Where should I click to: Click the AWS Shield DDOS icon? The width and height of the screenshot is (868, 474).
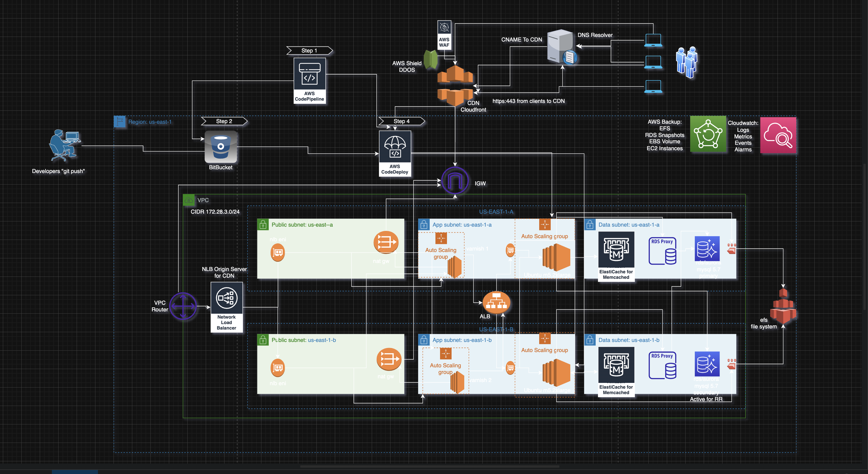click(431, 59)
